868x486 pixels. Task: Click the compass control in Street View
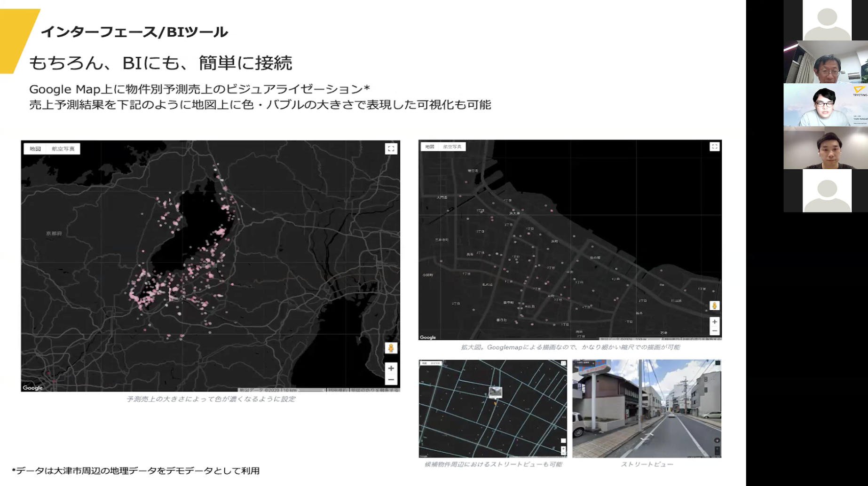[717, 441]
